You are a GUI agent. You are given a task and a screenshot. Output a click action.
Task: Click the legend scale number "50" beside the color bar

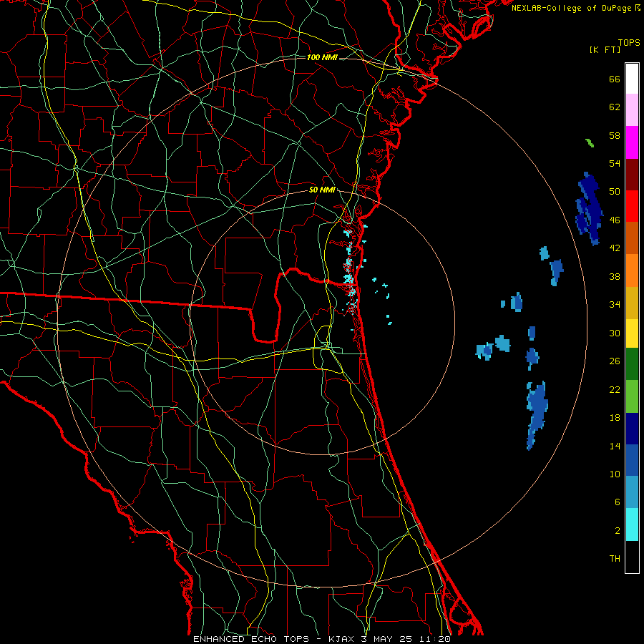pos(615,192)
